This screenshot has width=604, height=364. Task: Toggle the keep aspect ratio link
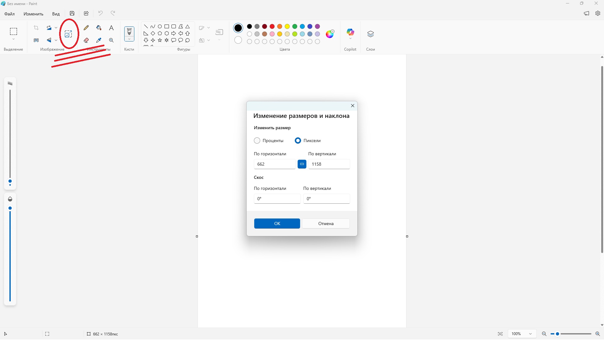302,164
